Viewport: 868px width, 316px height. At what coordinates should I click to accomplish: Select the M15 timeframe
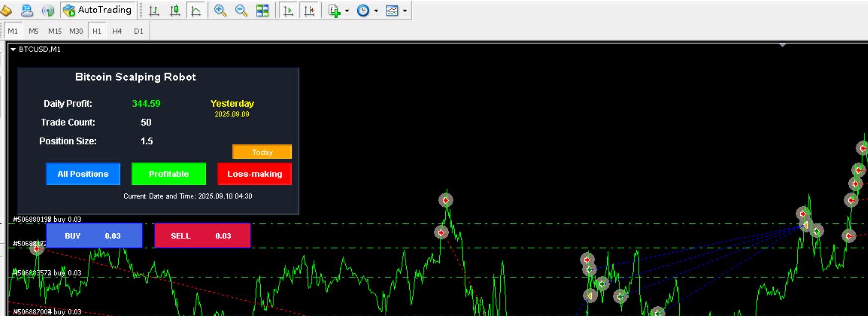click(x=55, y=31)
